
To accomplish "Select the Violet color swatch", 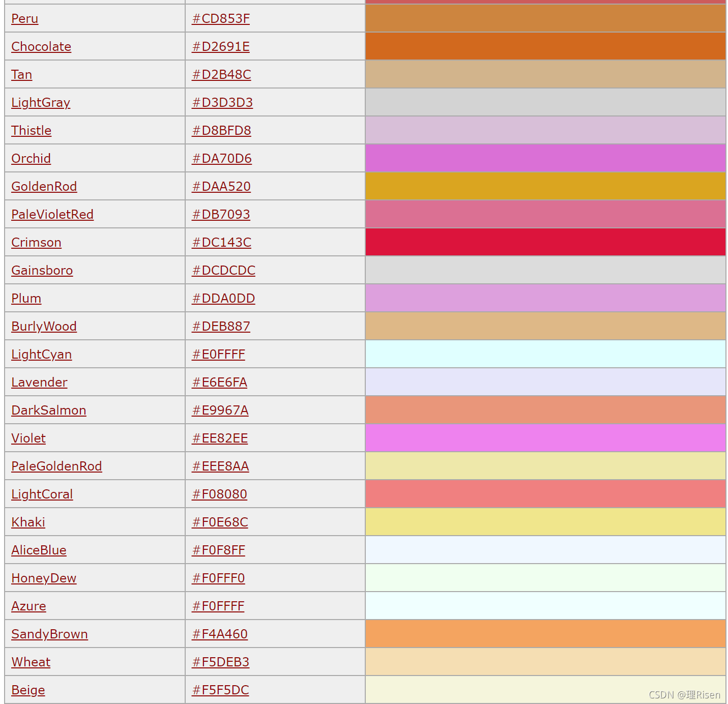I will coord(545,438).
